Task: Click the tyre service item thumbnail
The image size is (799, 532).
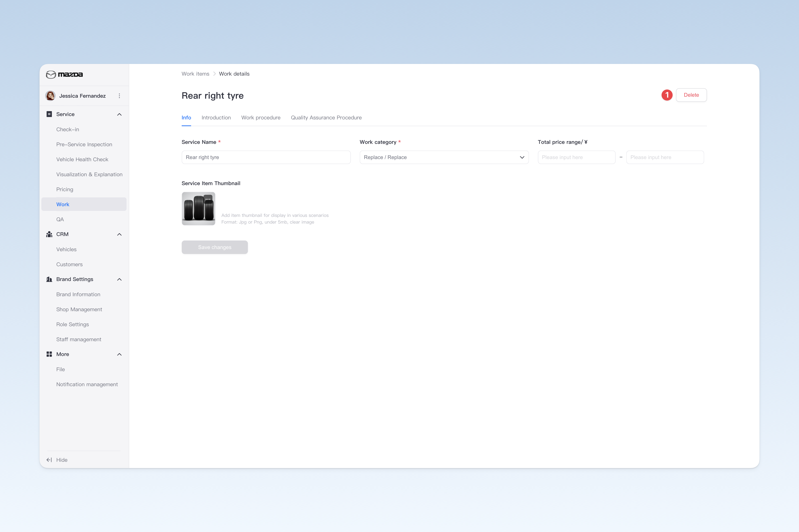Action: 198,208
